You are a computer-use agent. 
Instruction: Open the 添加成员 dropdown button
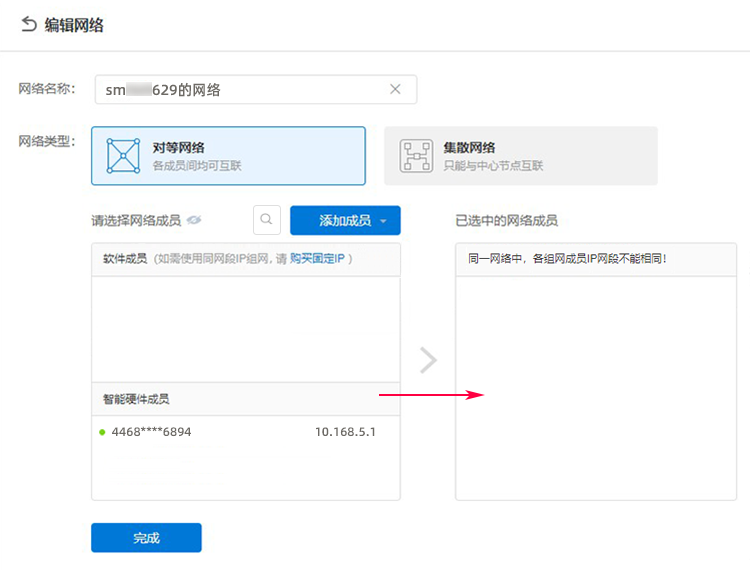[345, 220]
